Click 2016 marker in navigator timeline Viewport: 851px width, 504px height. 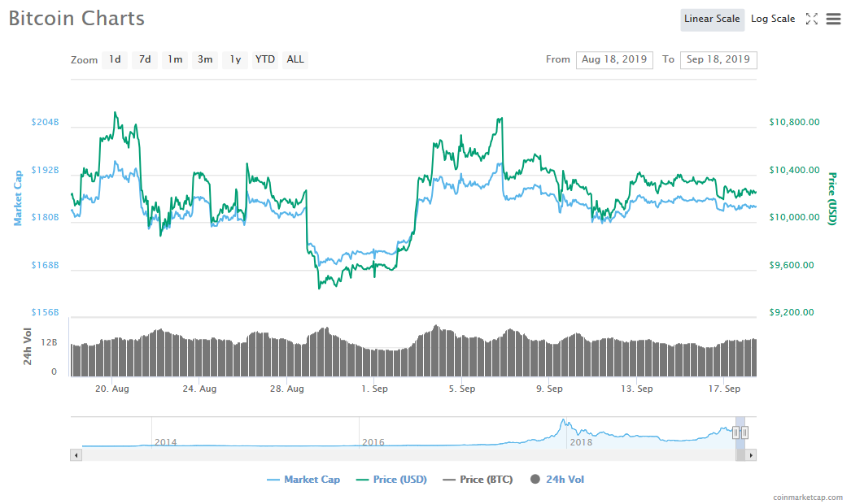click(373, 442)
